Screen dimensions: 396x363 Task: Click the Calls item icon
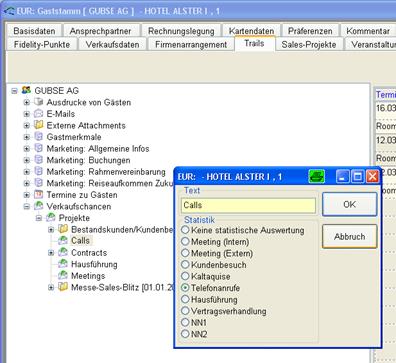[x=63, y=240]
